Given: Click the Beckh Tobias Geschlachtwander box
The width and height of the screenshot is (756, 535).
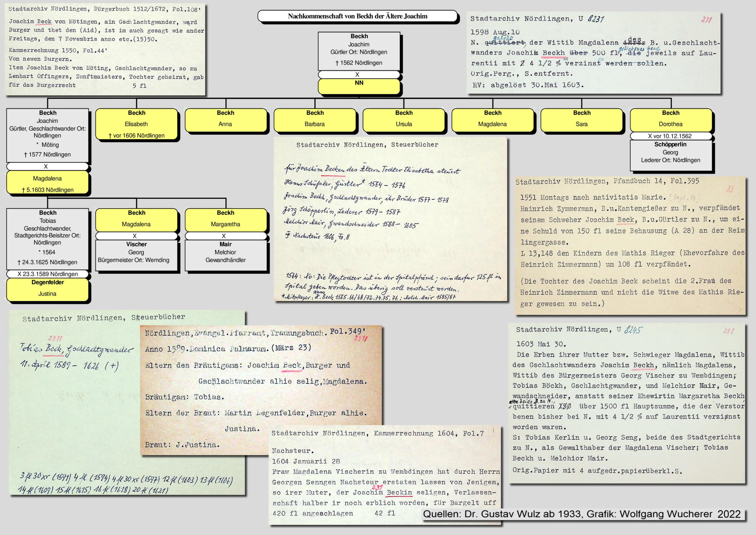Looking at the screenshot, I should pos(48,238).
